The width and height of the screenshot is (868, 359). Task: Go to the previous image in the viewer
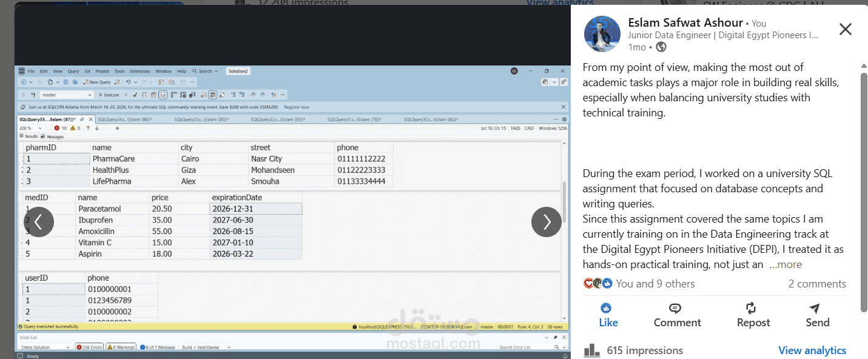pos(39,222)
